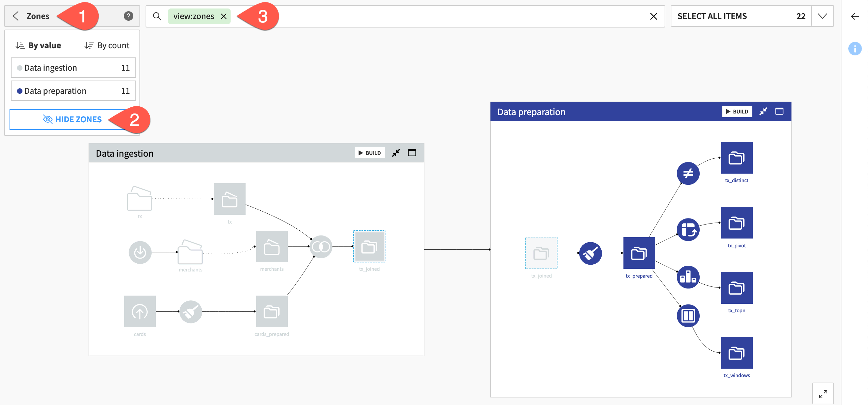The height and width of the screenshot is (405, 868).
Task: Toggle By value sorting option
Action: tap(38, 46)
